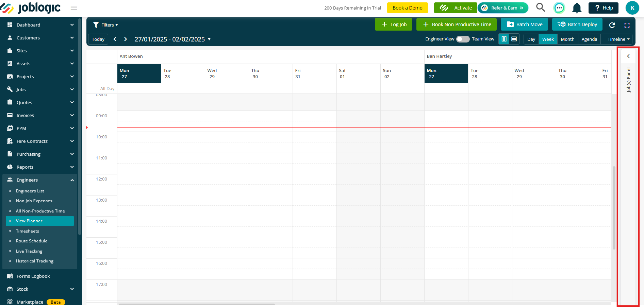Click the Batch Move button
Screen dimensions: 644x307
pos(524,24)
